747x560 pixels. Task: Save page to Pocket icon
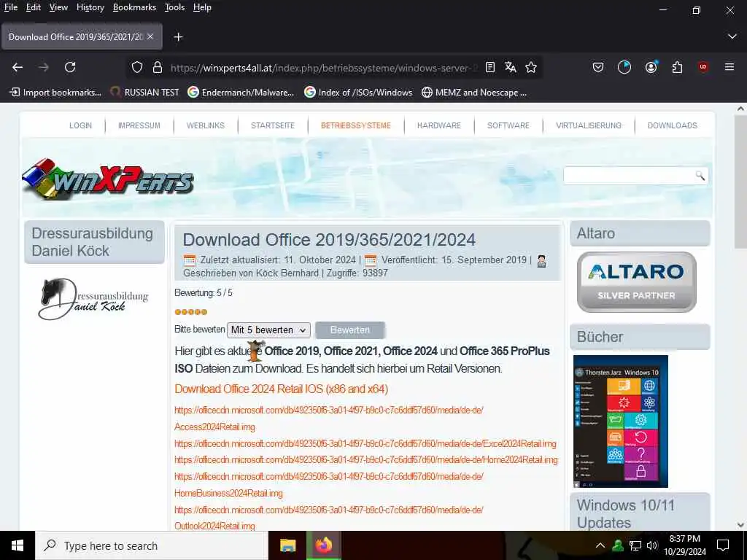pyautogui.click(x=598, y=68)
